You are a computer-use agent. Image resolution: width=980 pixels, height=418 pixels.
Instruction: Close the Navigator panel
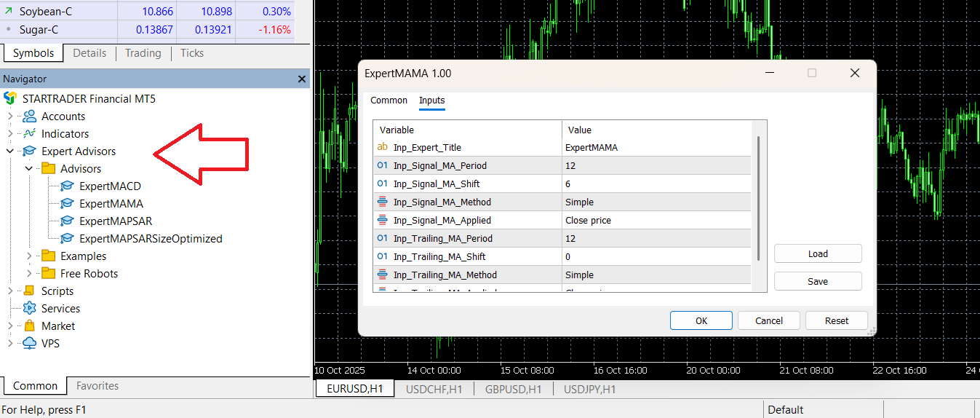(302, 79)
